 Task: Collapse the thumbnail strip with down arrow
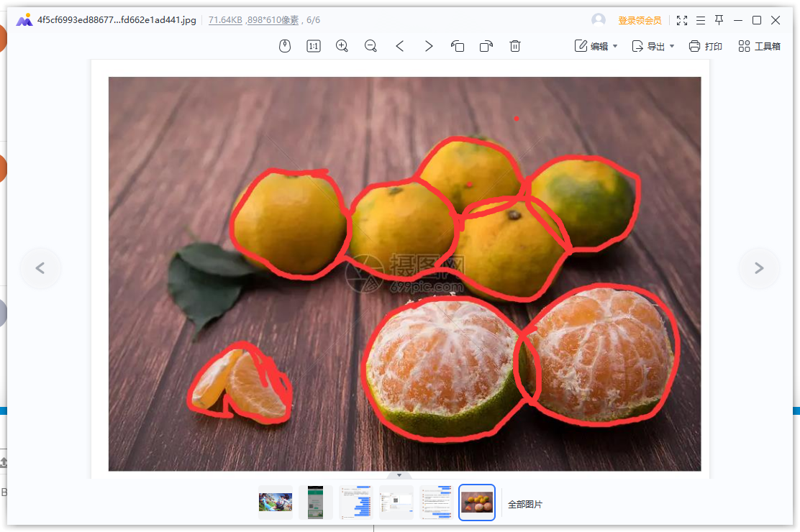click(399, 475)
